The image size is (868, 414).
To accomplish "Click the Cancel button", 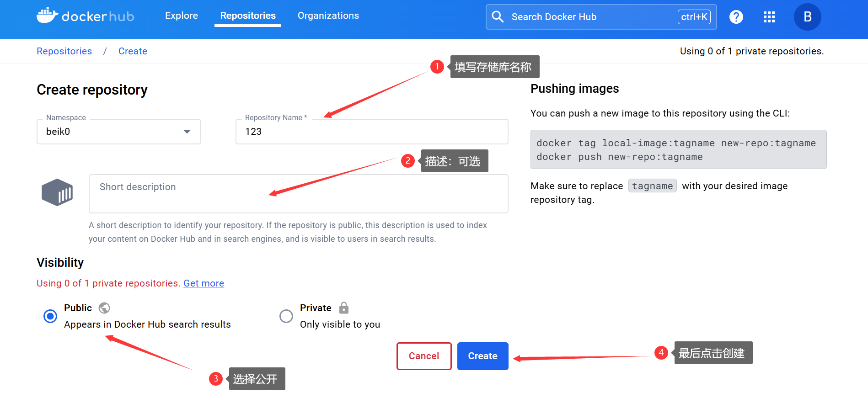I will [x=423, y=356].
